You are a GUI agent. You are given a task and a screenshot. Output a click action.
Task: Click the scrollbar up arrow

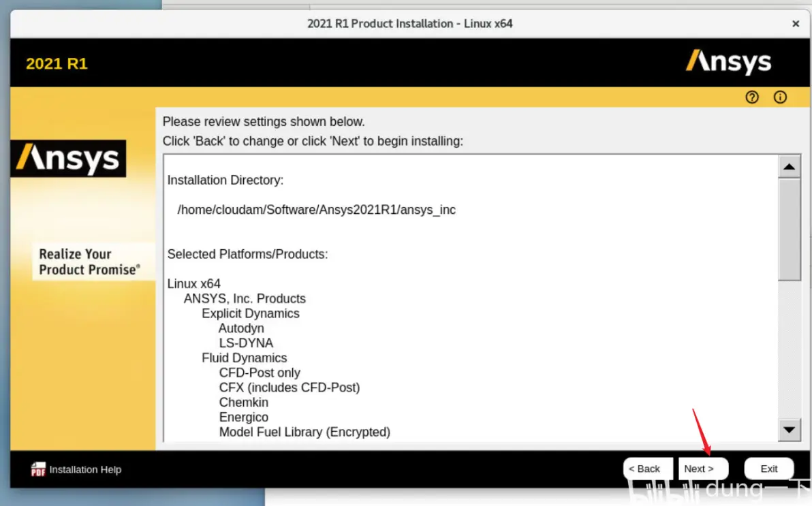(789, 167)
